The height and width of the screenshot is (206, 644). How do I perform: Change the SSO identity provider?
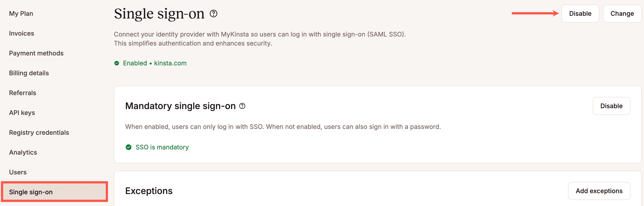(622, 14)
